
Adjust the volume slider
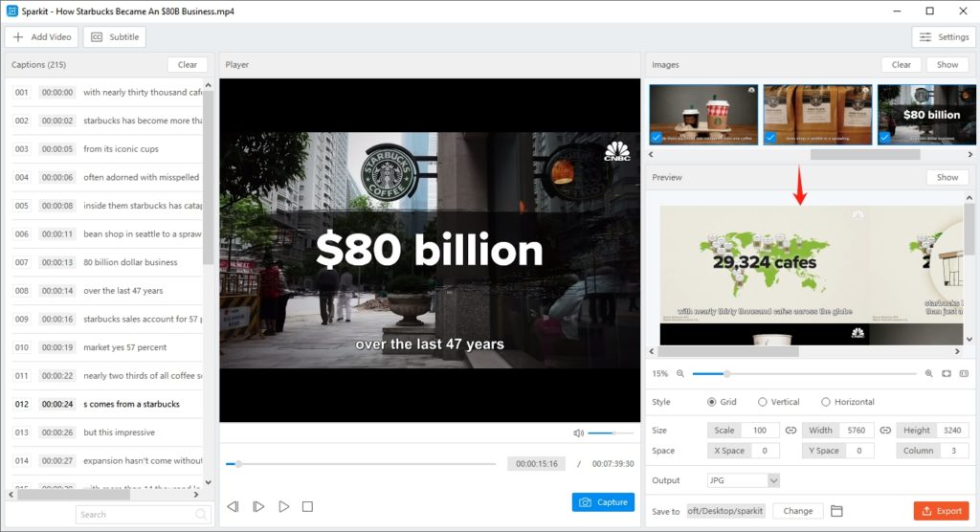click(x=611, y=432)
